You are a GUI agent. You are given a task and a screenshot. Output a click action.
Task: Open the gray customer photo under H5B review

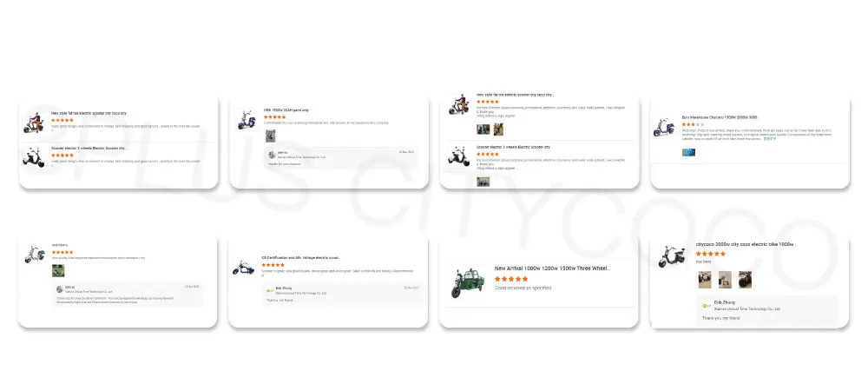[x=270, y=136]
